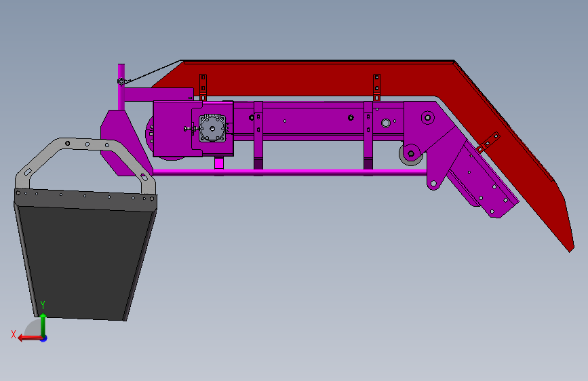Image resolution: width=588 pixels, height=381 pixels.
Task: Select the right red mounting bracket under hood
Action: tap(377, 87)
